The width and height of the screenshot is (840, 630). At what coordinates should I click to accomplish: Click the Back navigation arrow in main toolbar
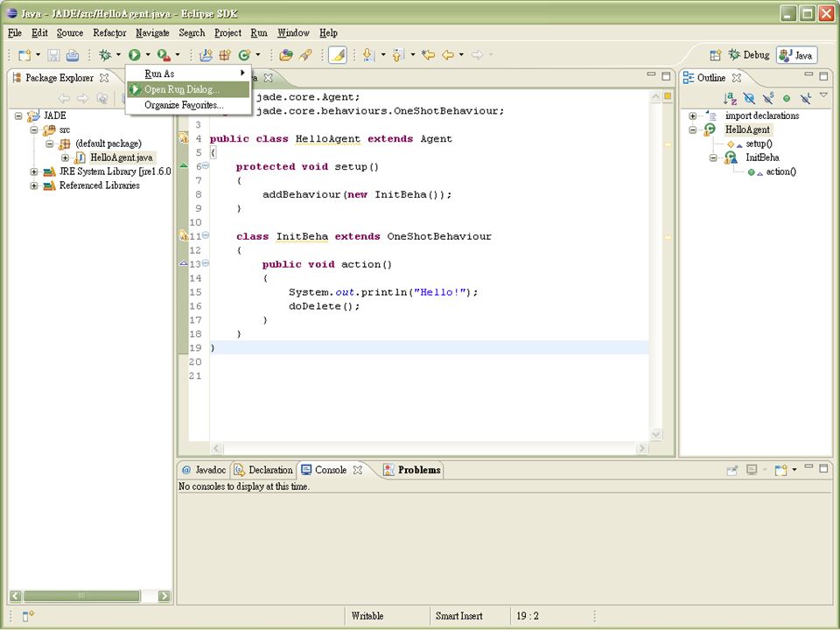coord(448,55)
